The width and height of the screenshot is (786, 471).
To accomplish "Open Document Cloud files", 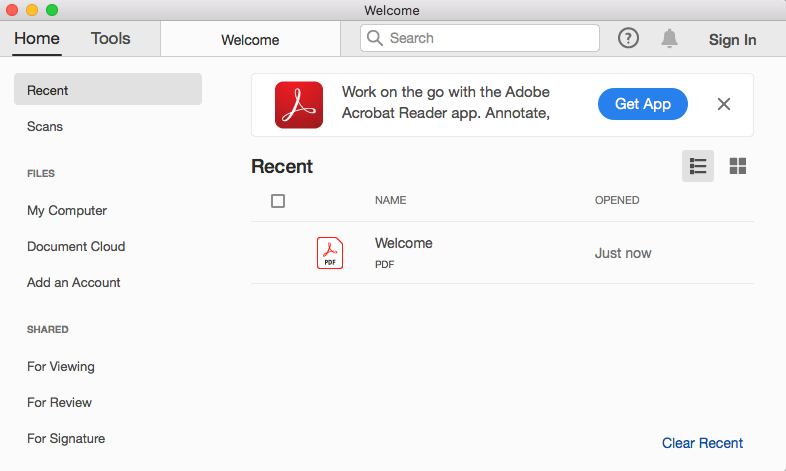I will pyautogui.click(x=76, y=247).
